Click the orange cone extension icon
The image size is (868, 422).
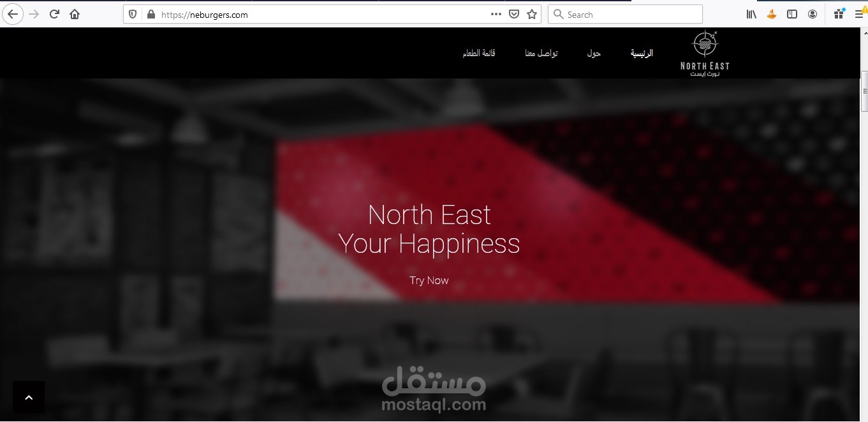772,14
